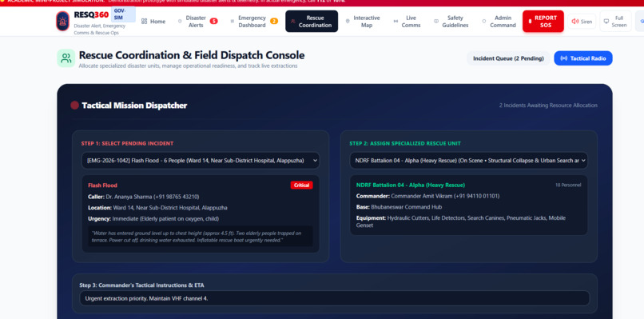Click the orange Emergency Dashboard count badge
Screen dimensions: 644x319
pyautogui.click(x=274, y=22)
